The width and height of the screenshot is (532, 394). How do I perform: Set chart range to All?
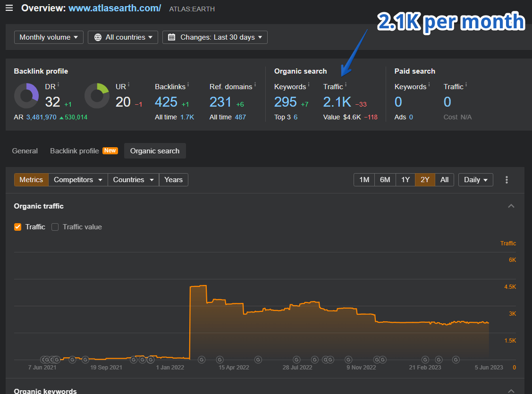coord(445,180)
